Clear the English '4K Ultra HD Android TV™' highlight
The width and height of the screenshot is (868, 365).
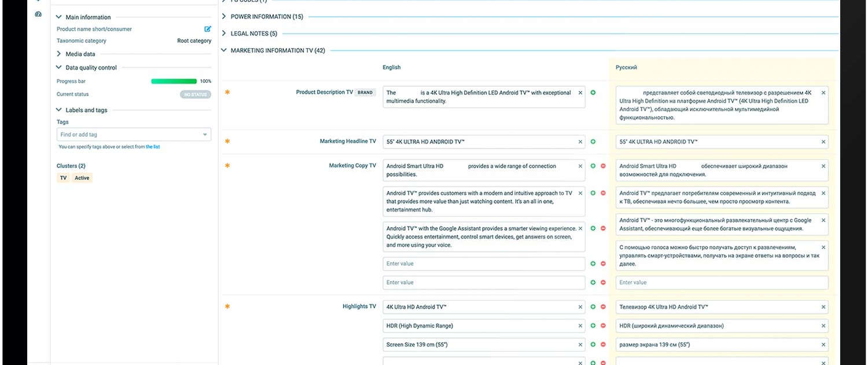580,307
